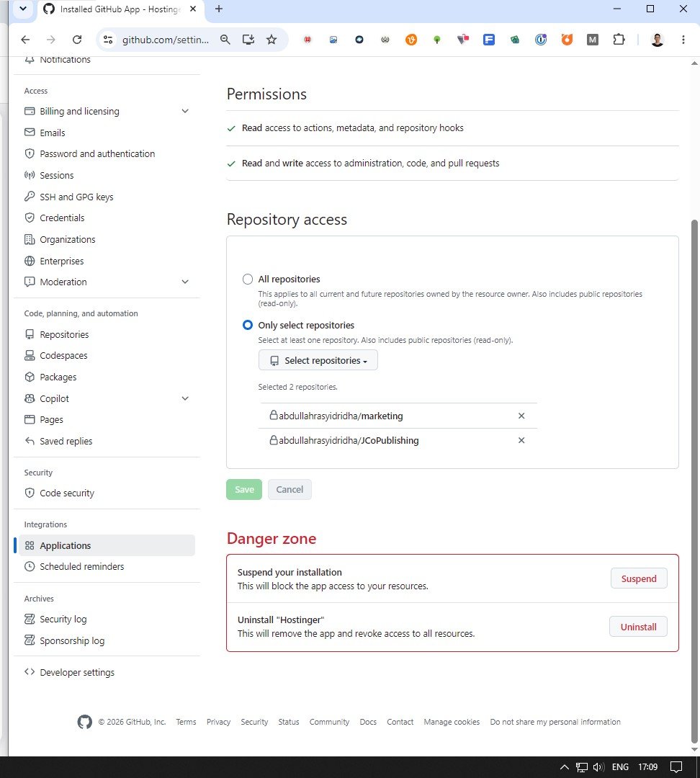Go to SSH and GPG keys settings
The image size is (700, 778).
tap(76, 197)
